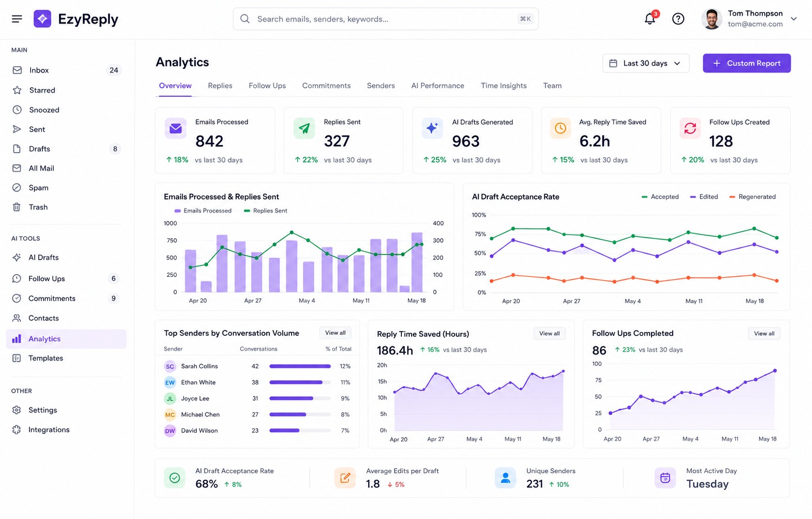Viewport: 812px width, 519px height.
Task: Open the notifications bell
Action: tap(650, 19)
